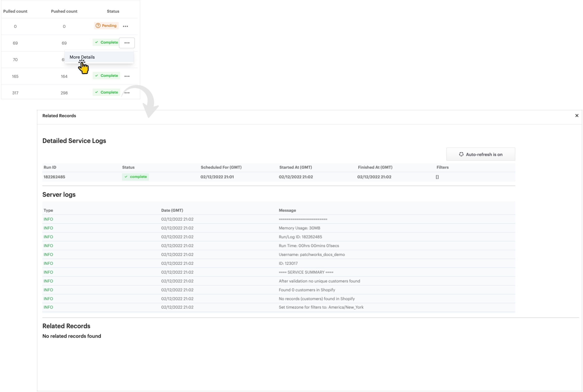Click the Complete badge on the 69 row

[106, 42]
